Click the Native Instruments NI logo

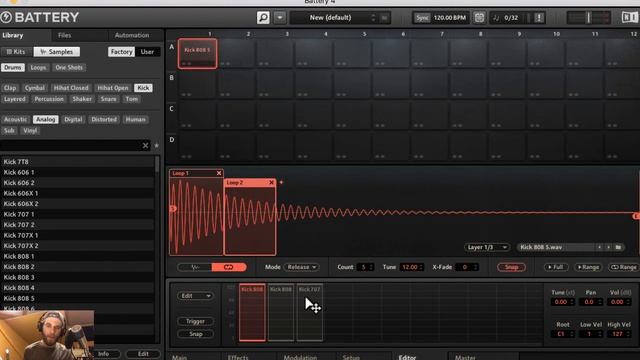[x=630, y=17]
